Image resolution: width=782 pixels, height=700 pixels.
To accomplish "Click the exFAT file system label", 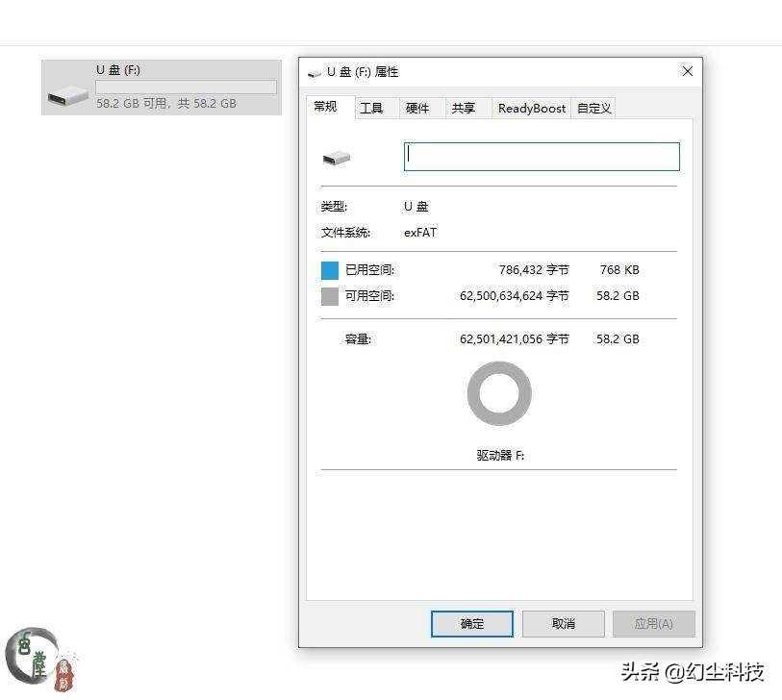I will point(419,233).
